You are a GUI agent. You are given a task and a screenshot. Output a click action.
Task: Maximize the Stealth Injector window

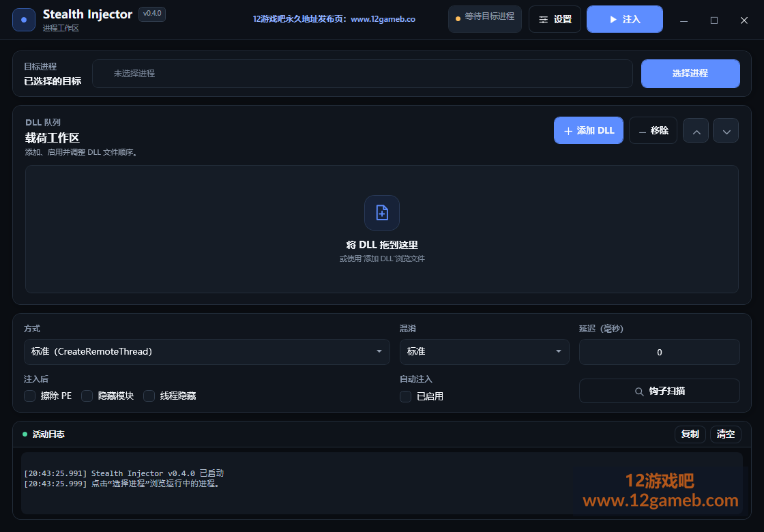pos(714,20)
